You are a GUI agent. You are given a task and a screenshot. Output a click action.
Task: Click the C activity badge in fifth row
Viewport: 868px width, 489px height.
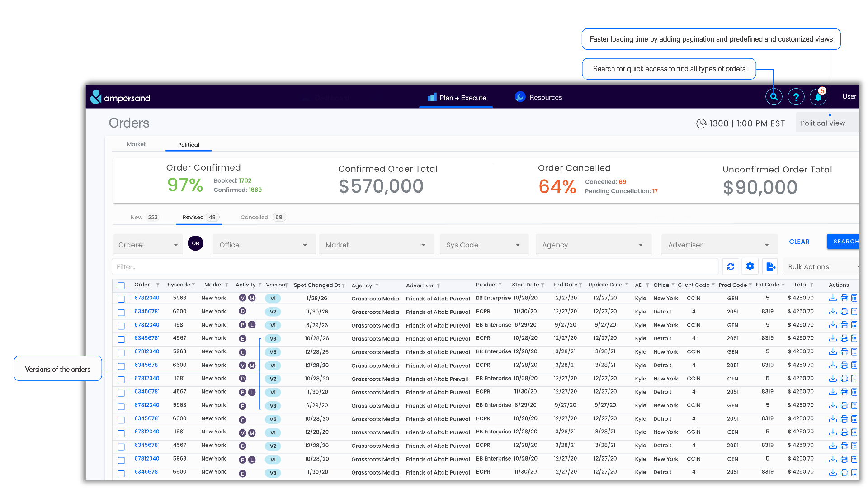(x=243, y=352)
